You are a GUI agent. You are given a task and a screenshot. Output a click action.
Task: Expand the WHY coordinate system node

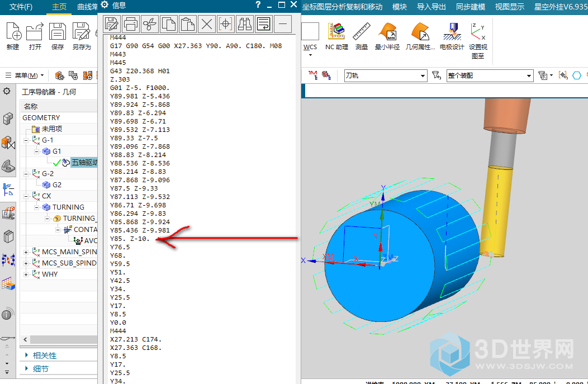26,274
